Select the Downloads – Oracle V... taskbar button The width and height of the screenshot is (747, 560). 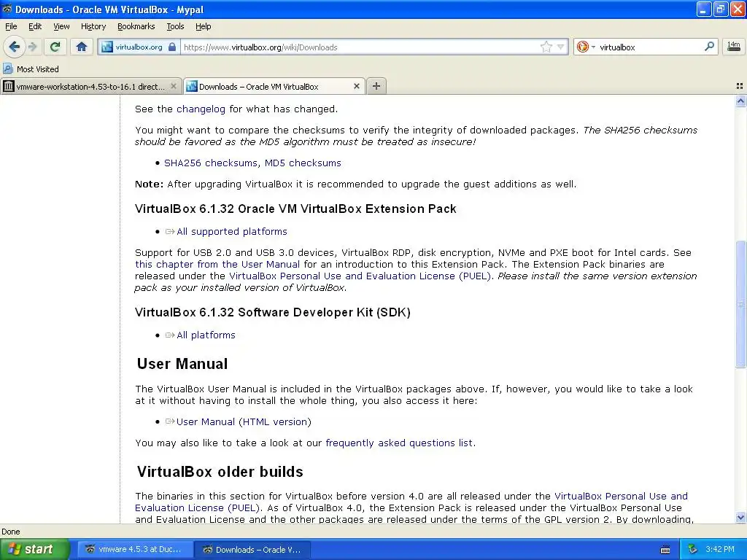point(252,550)
